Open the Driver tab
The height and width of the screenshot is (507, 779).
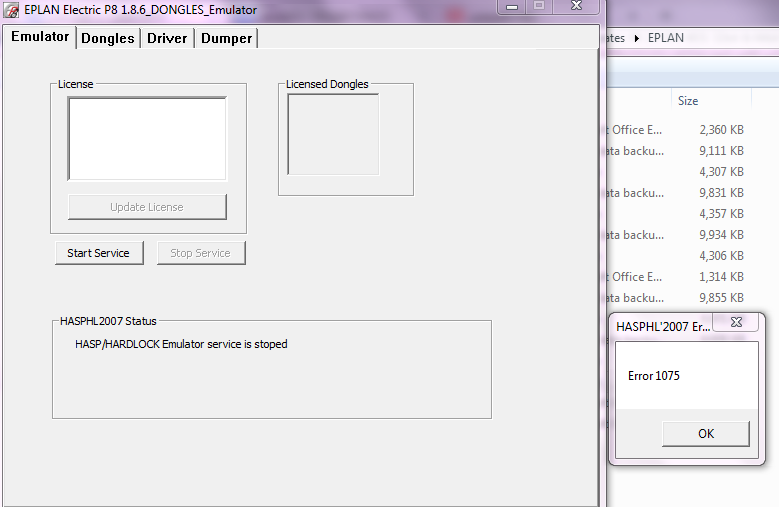[167, 38]
